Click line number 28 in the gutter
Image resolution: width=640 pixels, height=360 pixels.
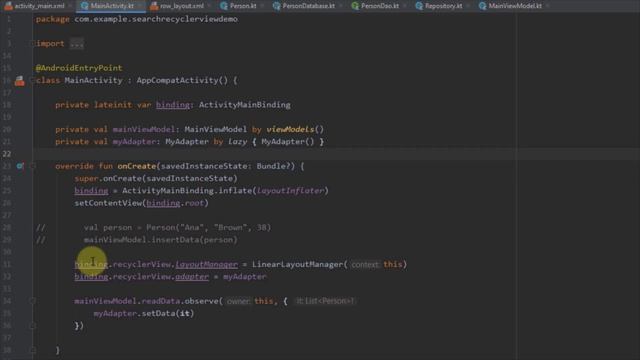coord(7,227)
